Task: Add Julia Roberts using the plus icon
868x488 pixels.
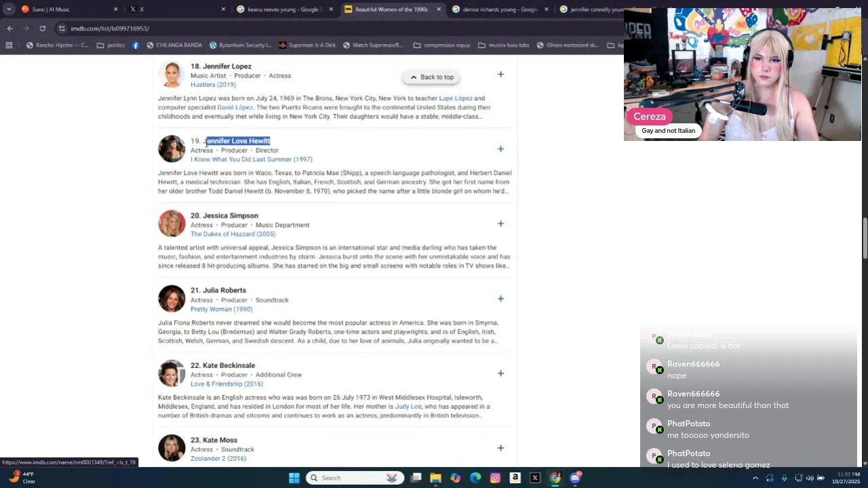Action: coord(500,299)
